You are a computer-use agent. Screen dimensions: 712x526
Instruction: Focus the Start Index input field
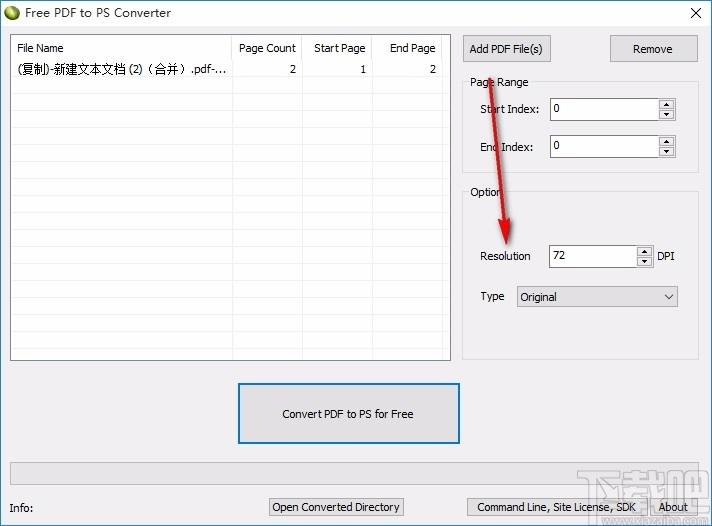(x=604, y=109)
